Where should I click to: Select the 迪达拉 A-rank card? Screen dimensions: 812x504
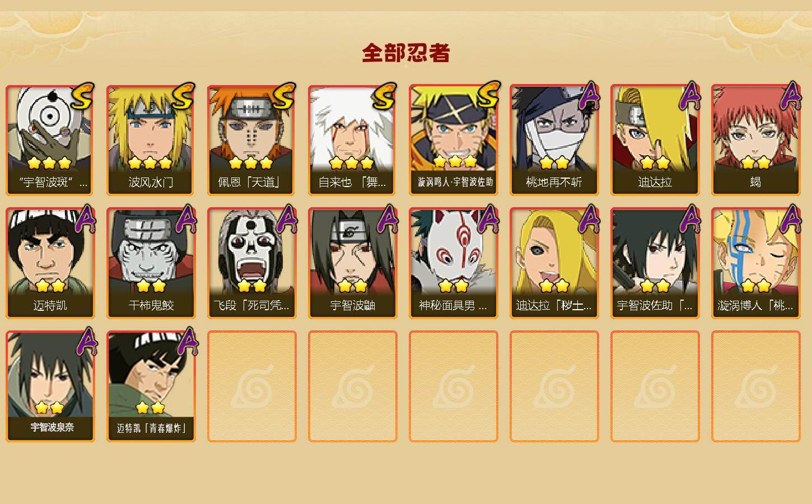coord(655,140)
